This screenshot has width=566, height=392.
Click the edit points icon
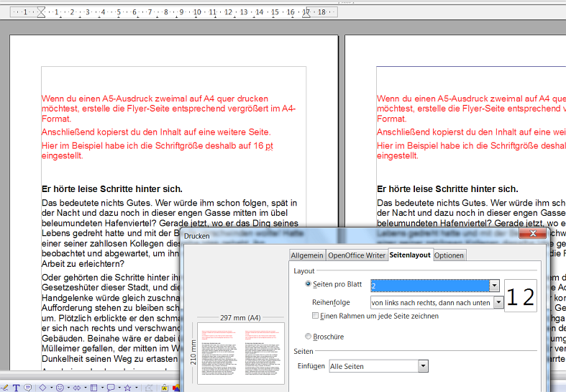(149, 388)
